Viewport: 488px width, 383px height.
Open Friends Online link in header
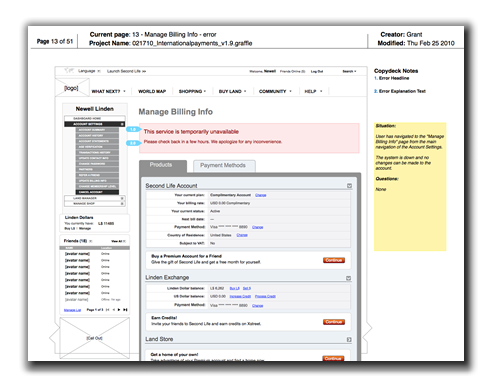292,71
